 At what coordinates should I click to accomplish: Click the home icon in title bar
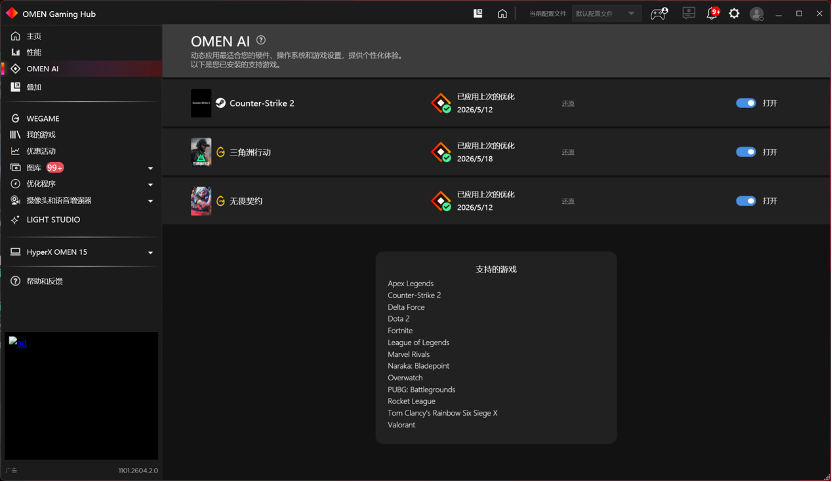pyautogui.click(x=502, y=14)
